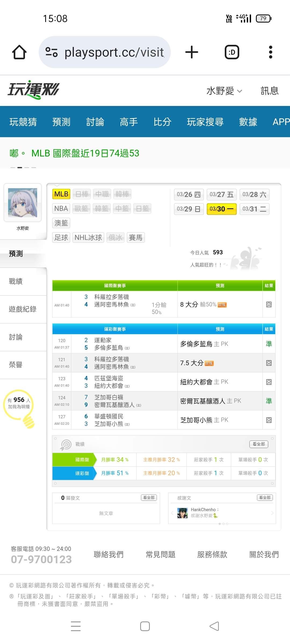
Task: Select date 03/27 五
Action: [x=222, y=195]
